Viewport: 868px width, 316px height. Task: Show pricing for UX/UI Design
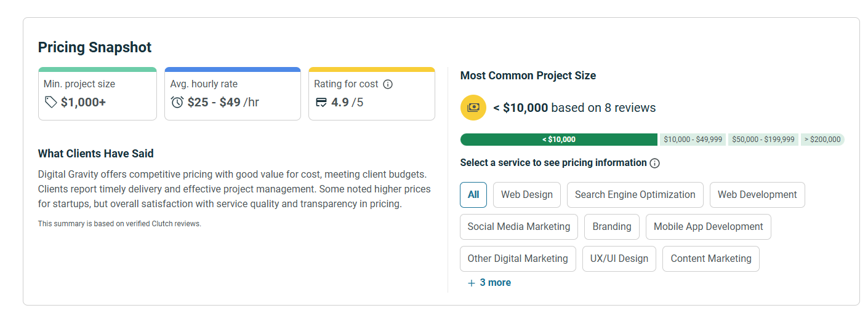click(619, 259)
